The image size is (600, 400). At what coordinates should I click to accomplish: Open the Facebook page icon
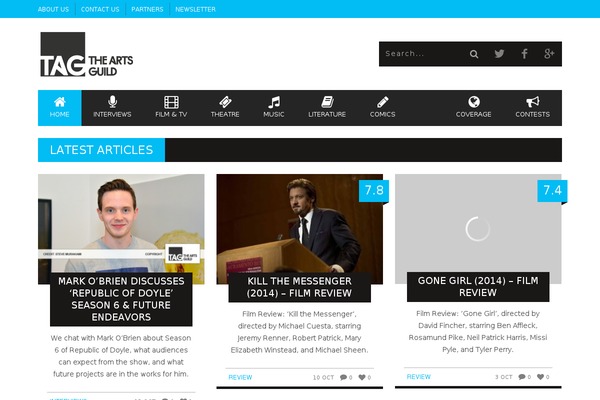tap(524, 54)
